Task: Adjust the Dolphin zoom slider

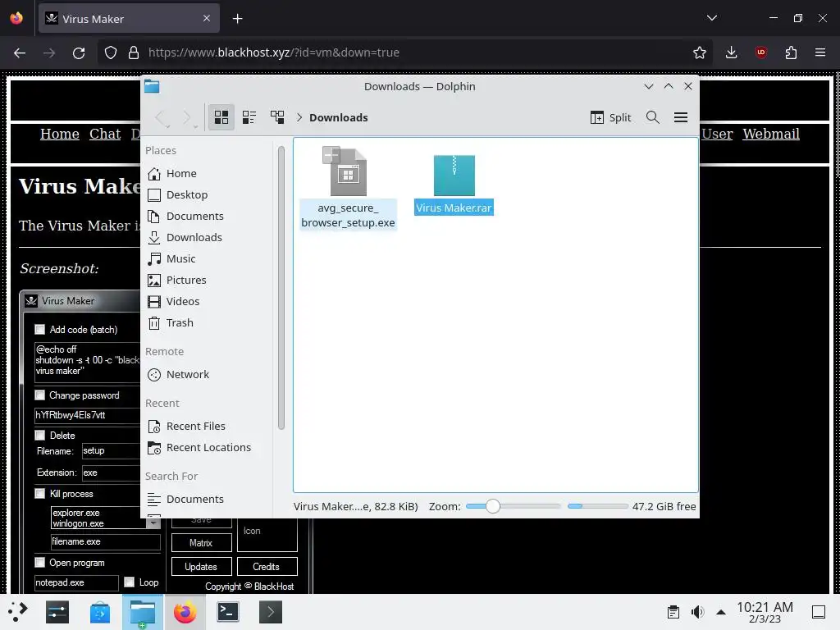Action: point(513,506)
